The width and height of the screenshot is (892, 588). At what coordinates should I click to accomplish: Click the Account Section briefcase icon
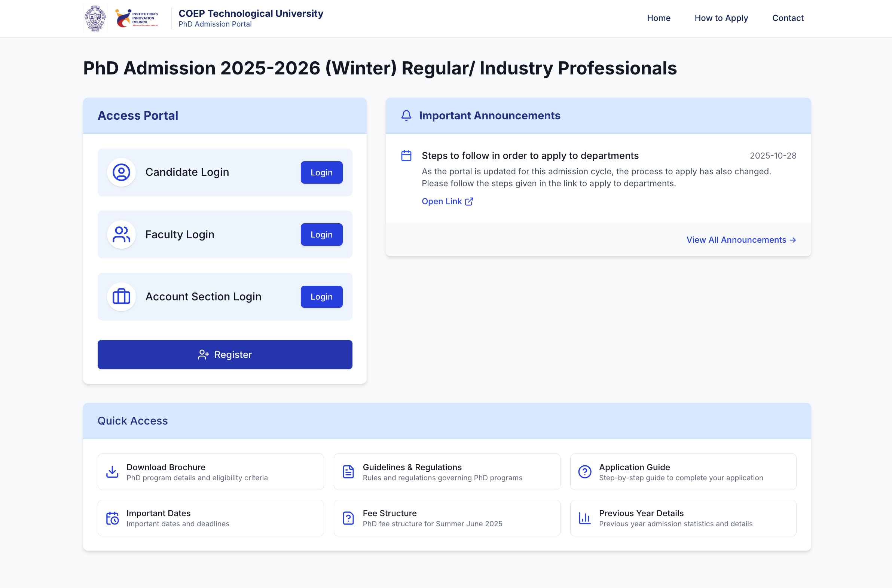(121, 297)
